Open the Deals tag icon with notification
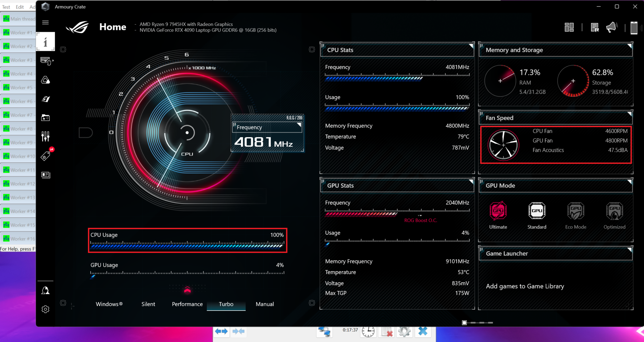This screenshot has width=644, height=342. coord(46,155)
